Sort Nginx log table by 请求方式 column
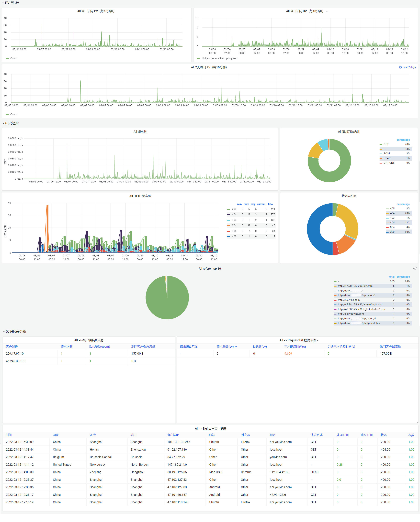The width and height of the screenshot is (420, 522). (x=316, y=435)
